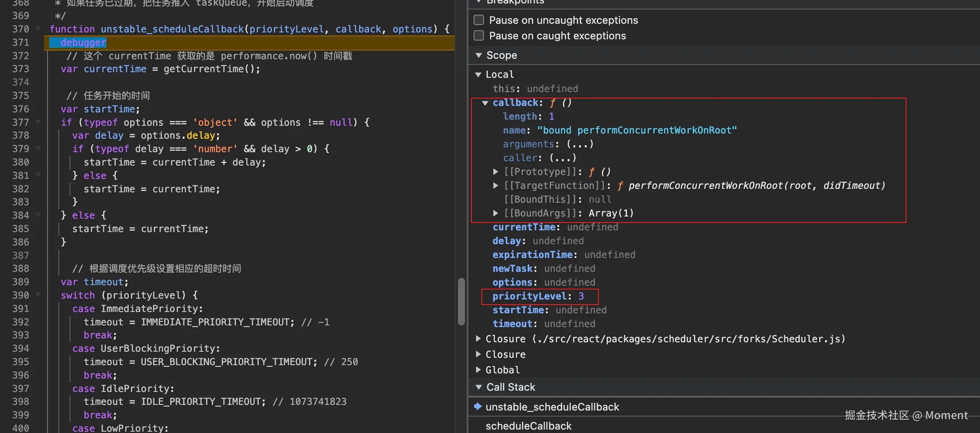Expand the Global scope
980x433 pixels.
click(478, 370)
